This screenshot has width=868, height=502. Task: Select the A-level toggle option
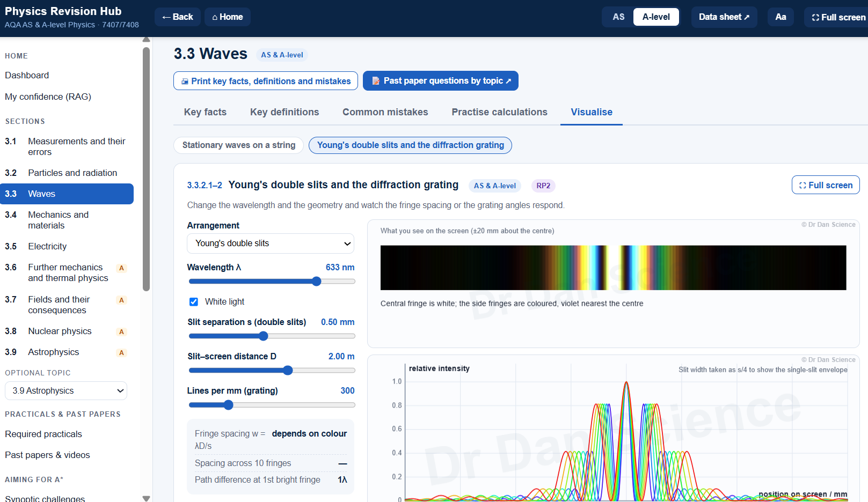tap(656, 17)
